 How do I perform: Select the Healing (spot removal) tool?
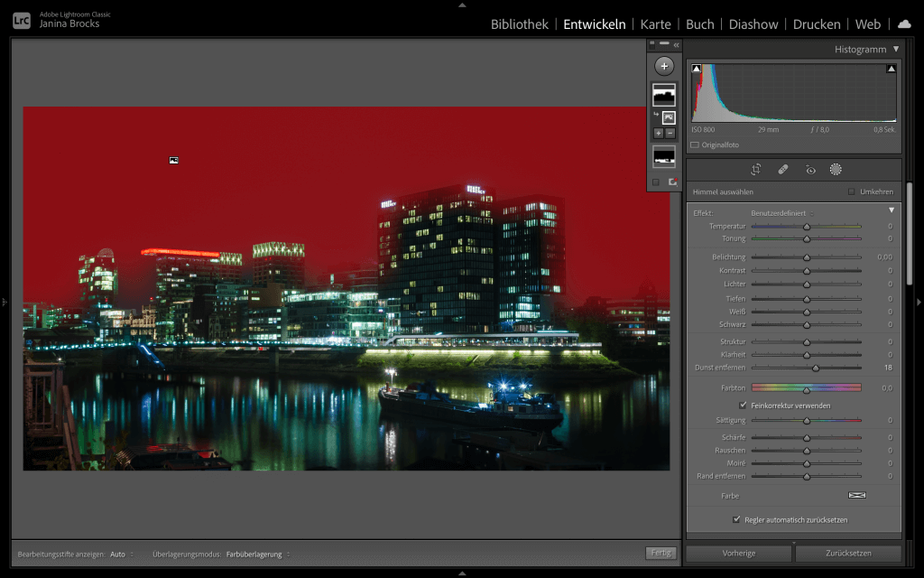(x=783, y=170)
